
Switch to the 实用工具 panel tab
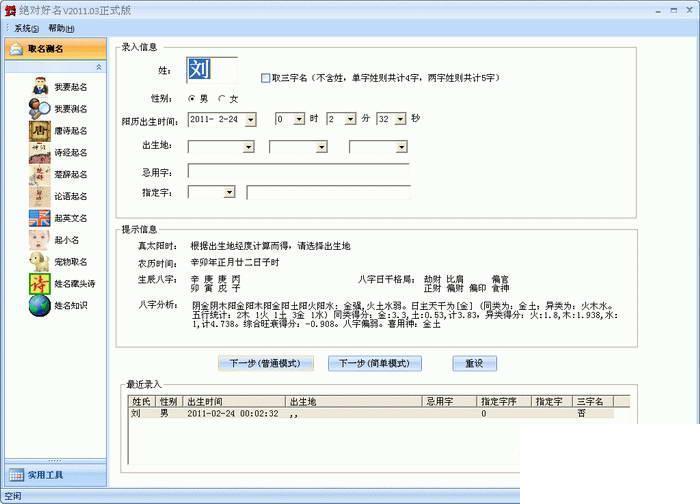(x=56, y=475)
